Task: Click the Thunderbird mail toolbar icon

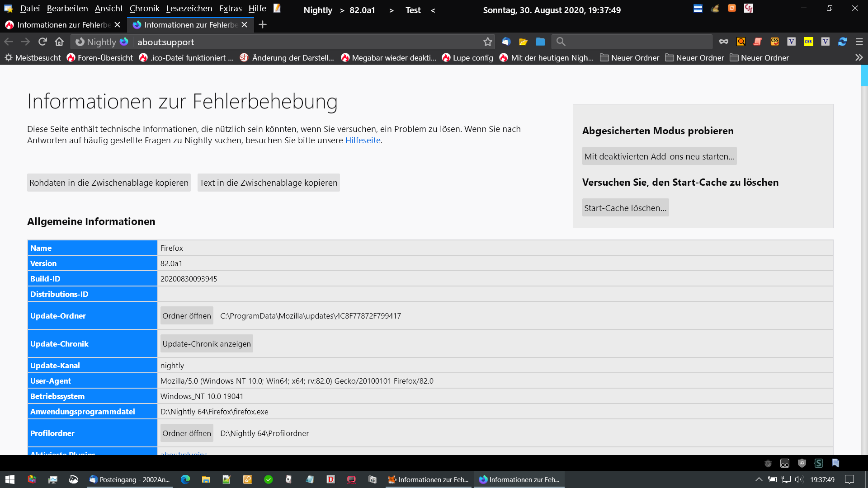Action: coord(506,42)
